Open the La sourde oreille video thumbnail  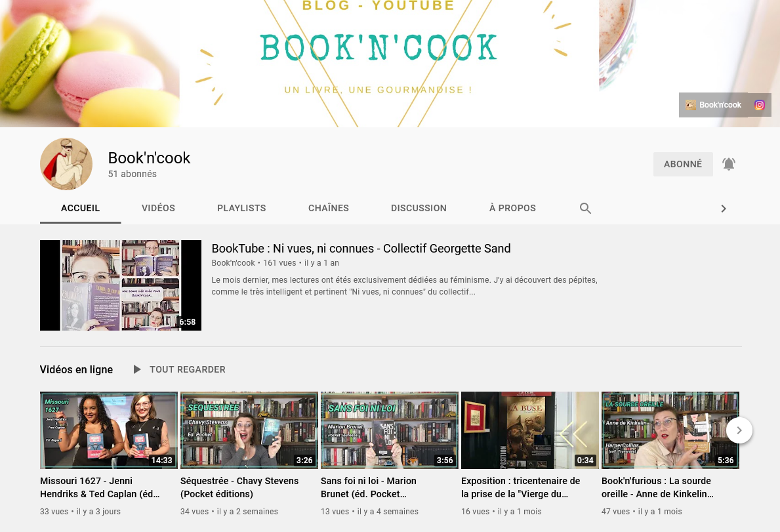pos(670,430)
